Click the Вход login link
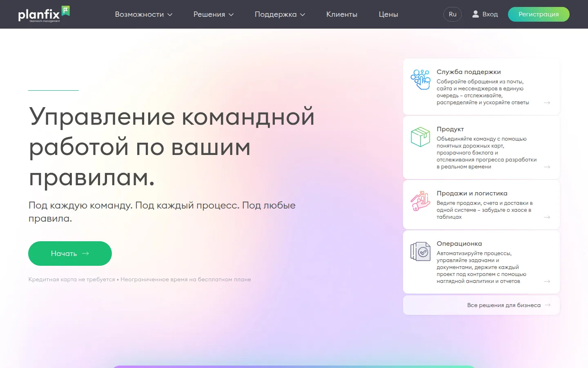Viewport: 588px width, 368px height. (x=485, y=14)
